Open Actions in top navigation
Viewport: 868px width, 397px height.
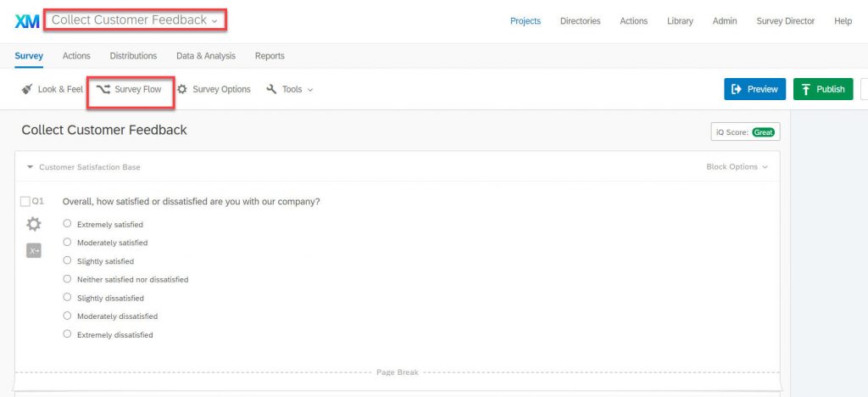[634, 21]
